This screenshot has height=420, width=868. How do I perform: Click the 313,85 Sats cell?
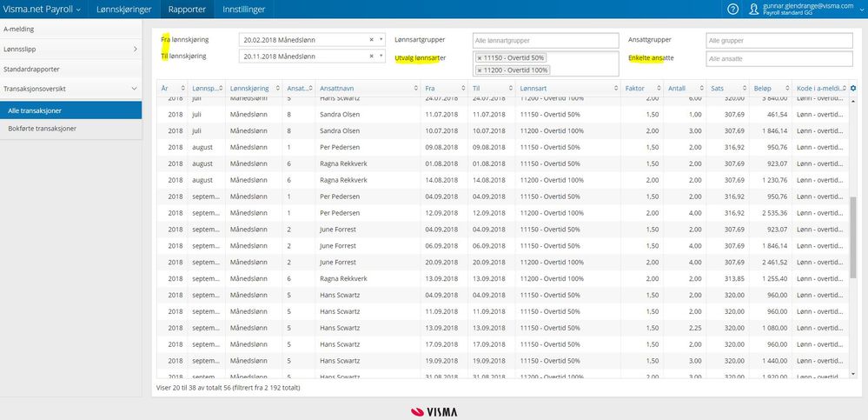[x=728, y=278]
